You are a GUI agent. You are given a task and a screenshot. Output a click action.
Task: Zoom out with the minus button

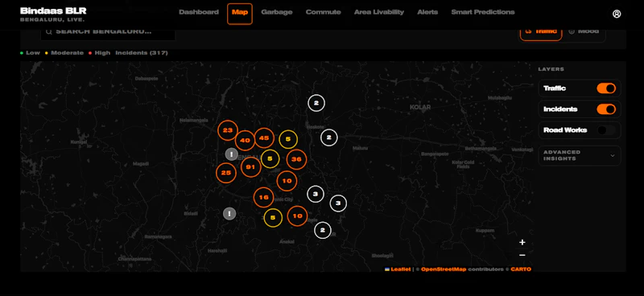coord(522,255)
